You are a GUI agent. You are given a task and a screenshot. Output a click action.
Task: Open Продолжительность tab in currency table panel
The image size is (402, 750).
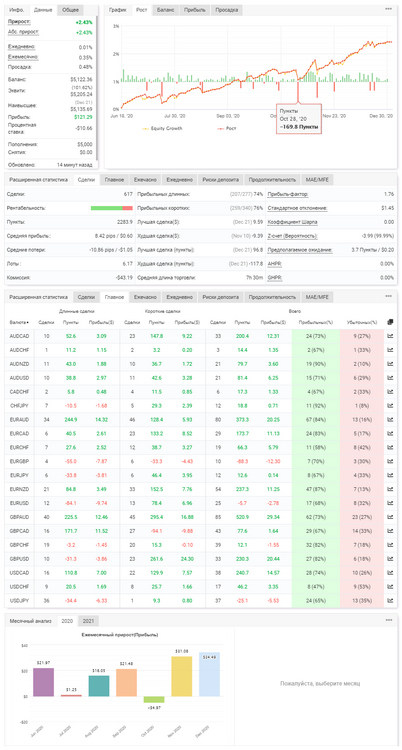(x=272, y=297)
